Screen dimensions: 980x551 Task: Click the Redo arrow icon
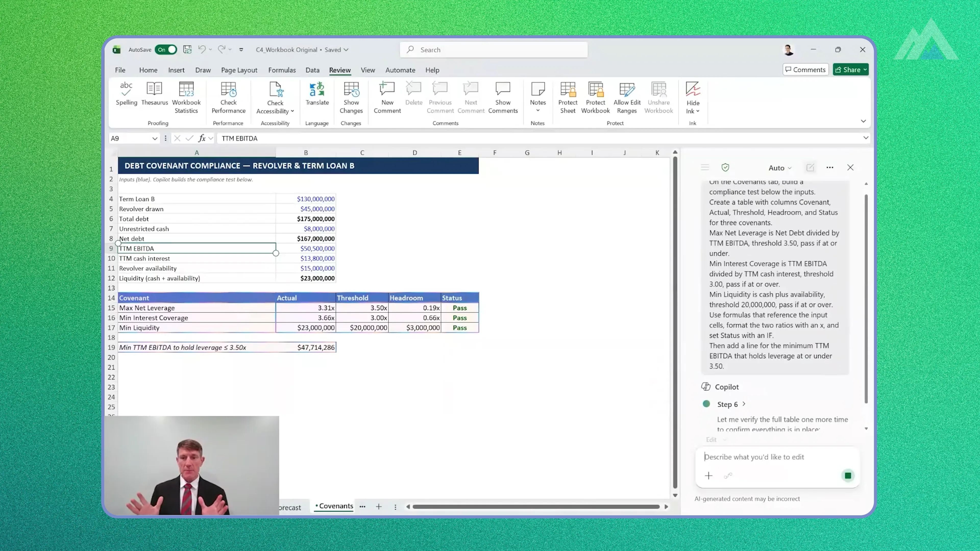(x=222, y=49)
